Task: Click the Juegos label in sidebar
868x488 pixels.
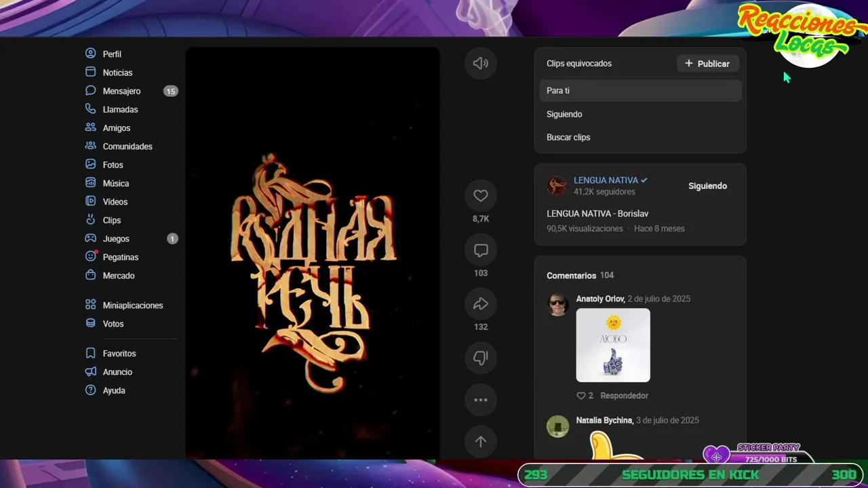Action: point(116,239)
